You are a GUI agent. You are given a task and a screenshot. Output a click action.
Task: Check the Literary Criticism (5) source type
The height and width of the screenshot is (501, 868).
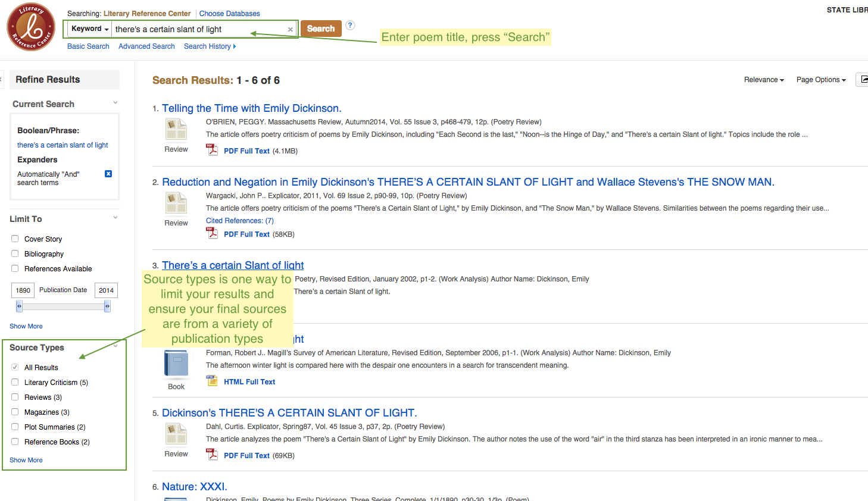[15, 382]
